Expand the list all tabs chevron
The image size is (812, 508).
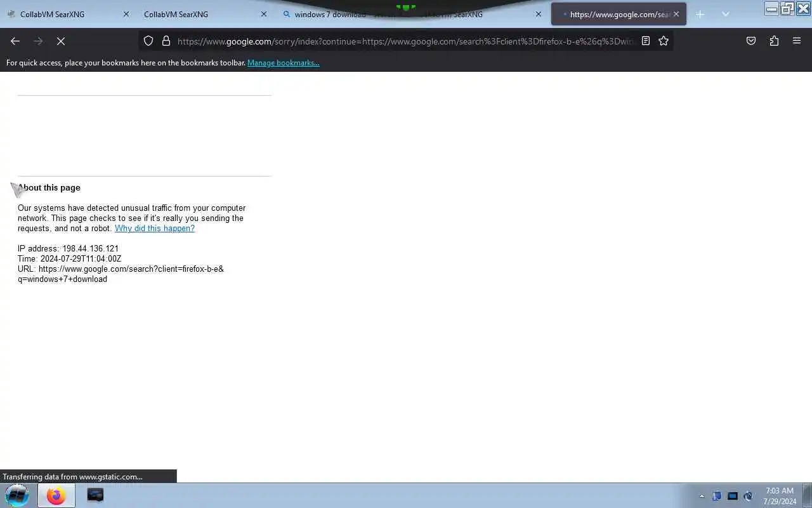pos(726,14)
